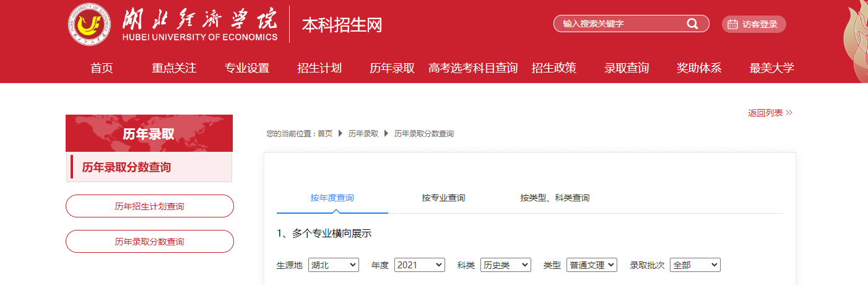Click the 历年录取 breadcrumb link

363,134
